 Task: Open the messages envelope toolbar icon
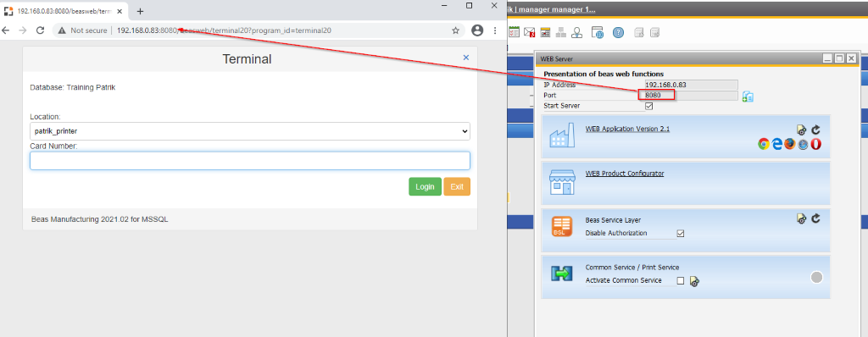pyautogui.click(x=529, y=32)
